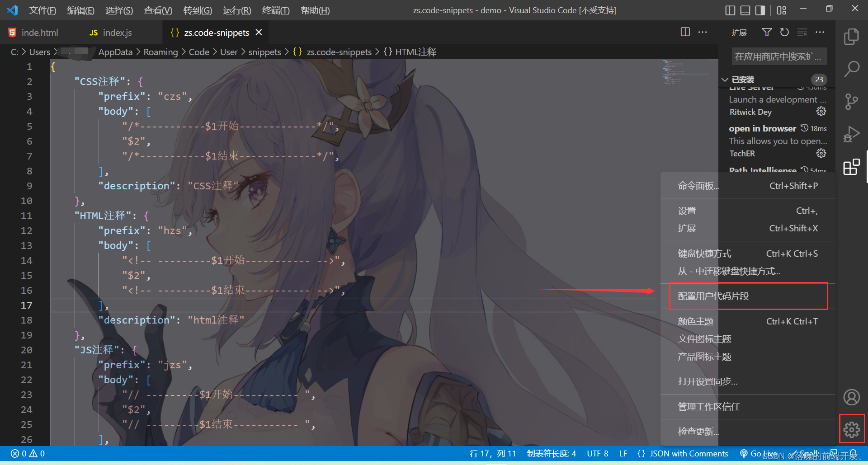Toggle panel layout icon in title bar
The image size is (868, 465).
point(745,10)
